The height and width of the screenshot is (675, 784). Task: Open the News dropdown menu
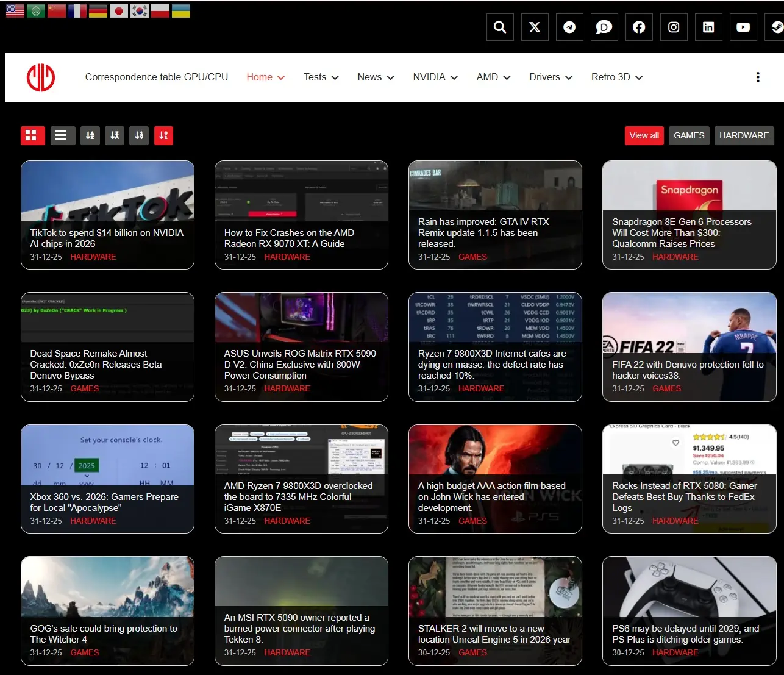[376, 77]
